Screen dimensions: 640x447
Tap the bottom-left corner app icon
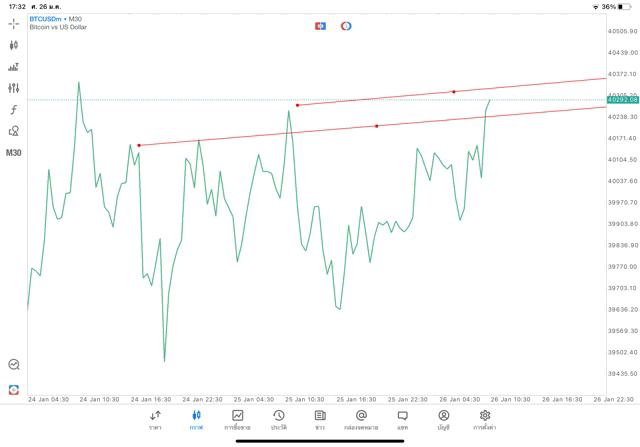point(14,389)
